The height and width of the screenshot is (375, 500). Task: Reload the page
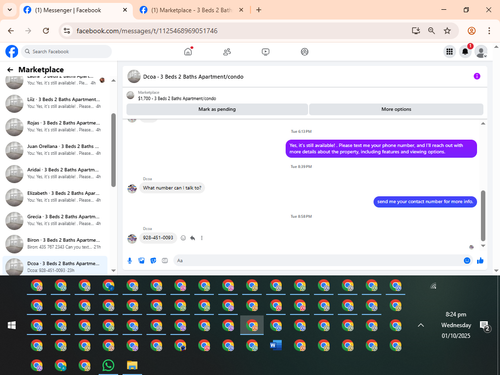pyautogui.click(x=46, y=31)
